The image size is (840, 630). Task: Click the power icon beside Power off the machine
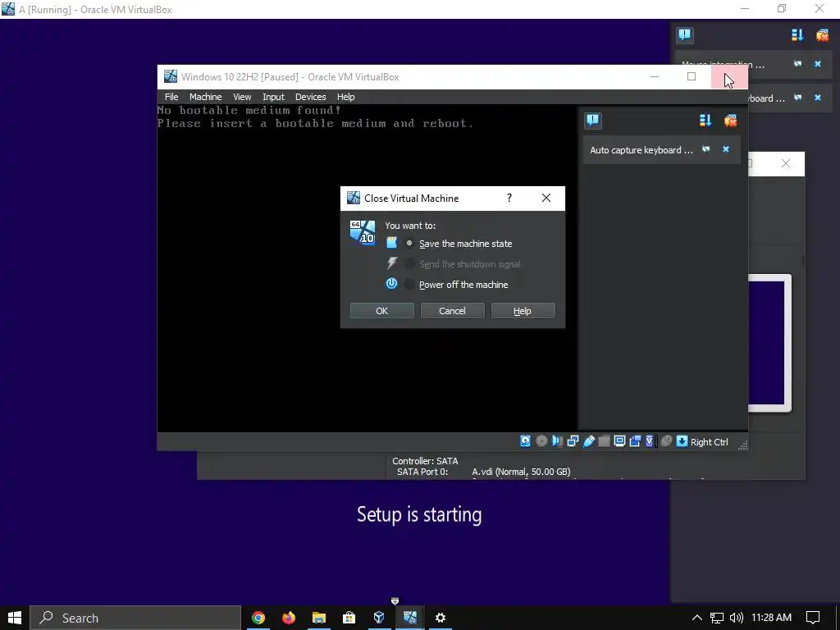click(x=391, y=284)
